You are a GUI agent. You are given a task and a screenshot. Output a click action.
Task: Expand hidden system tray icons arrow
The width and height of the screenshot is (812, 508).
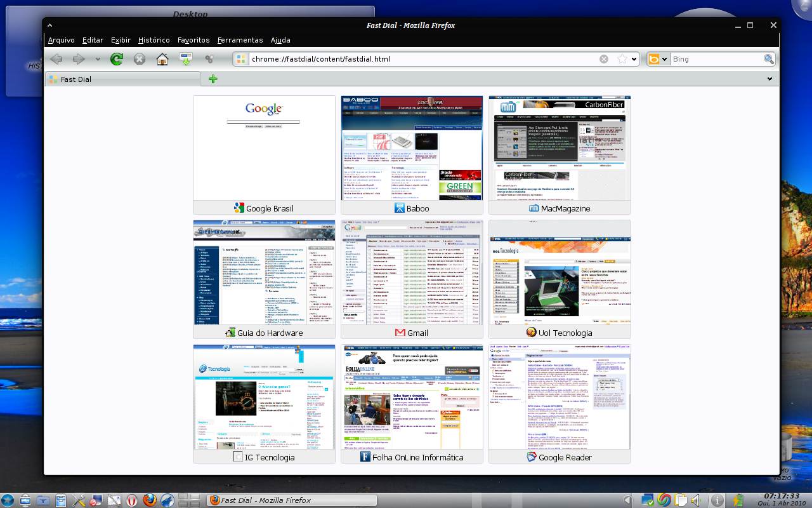[628, 500]
